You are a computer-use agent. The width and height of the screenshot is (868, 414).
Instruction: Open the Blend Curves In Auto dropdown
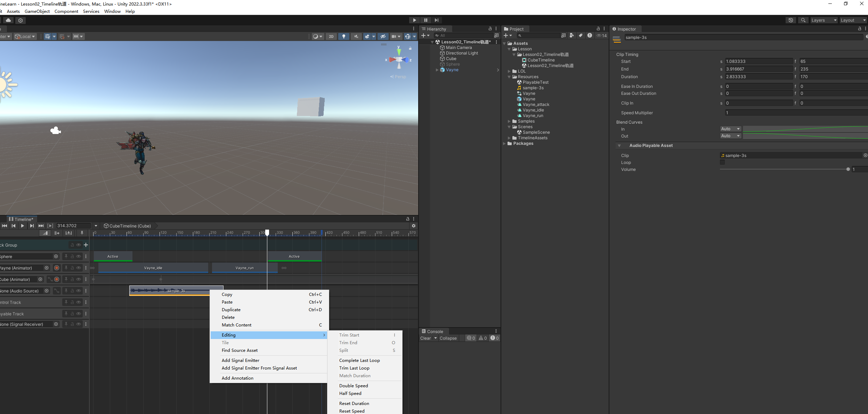(x=730, y=129)
